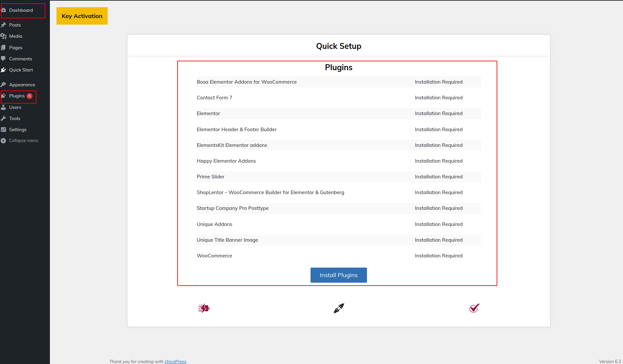
Task: Open the Plugins menu item
Action: click(17, 96)
